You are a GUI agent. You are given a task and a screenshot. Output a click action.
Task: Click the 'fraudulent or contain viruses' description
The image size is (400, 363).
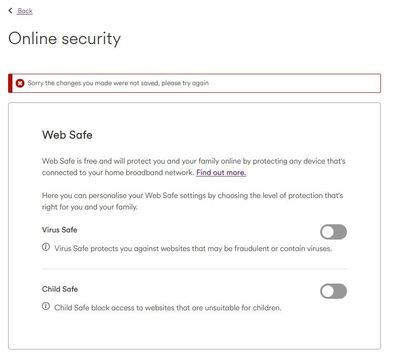point(193,249)
